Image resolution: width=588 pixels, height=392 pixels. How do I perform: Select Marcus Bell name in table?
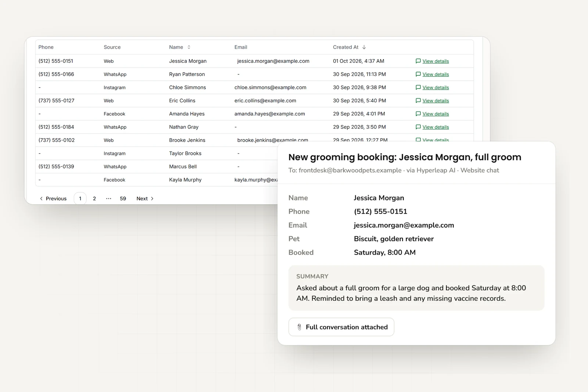click(183, 166)
